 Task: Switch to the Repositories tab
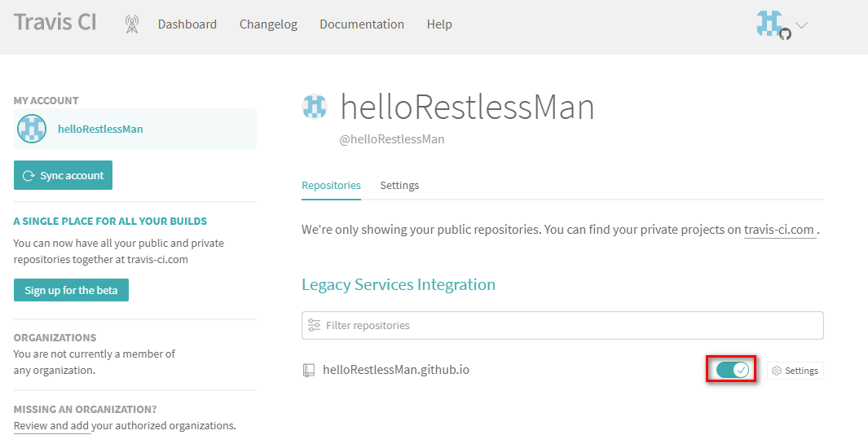coord(331,185)
